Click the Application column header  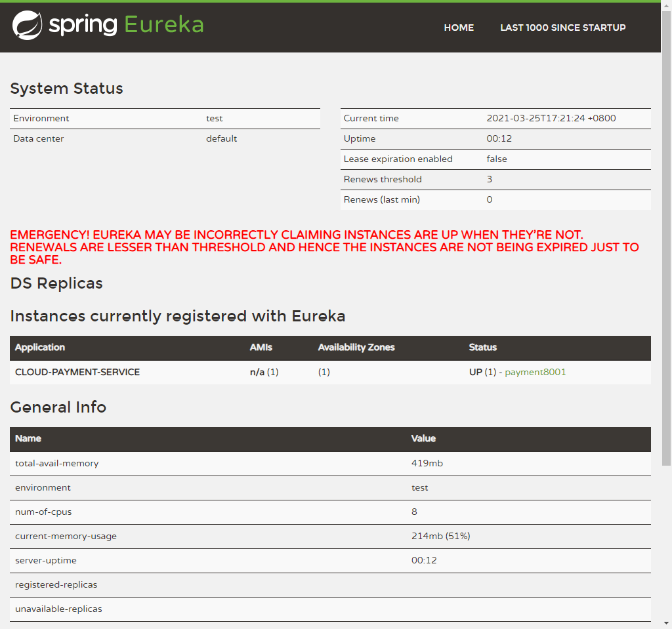(x=40, y=348)
